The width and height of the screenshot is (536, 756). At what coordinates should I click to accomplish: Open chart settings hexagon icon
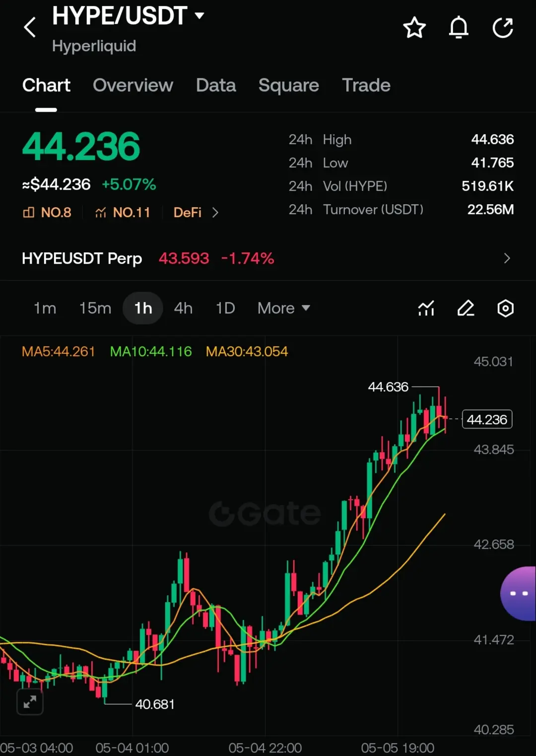click(x=505, y=308)
